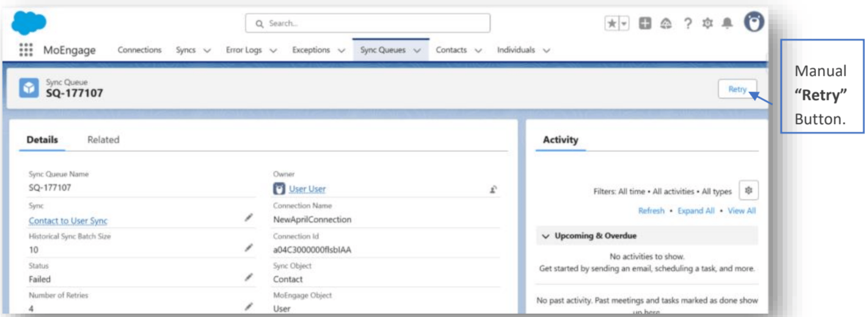The width and height of the screenshot is (868, 317).
Task: Open the User User owner link
Action: [307, 189]
